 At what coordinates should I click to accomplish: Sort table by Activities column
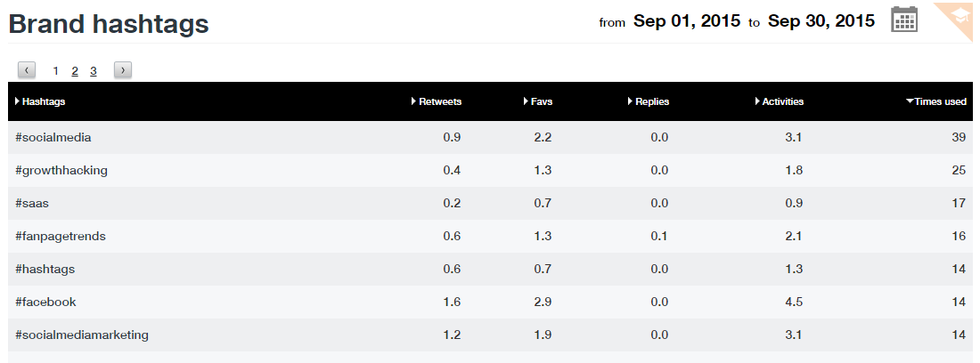(x=782, y=101)
